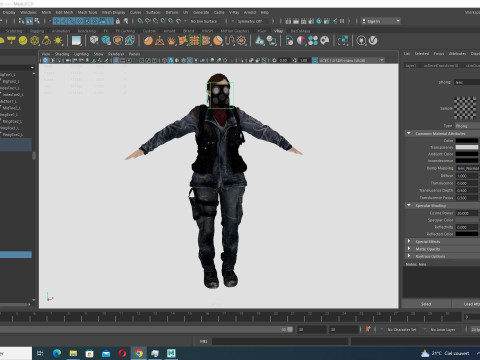The width and height of the screenshot is (480, 360).
Task: Toggle the auto keyframe red key icon
Action: coord(368,329)
